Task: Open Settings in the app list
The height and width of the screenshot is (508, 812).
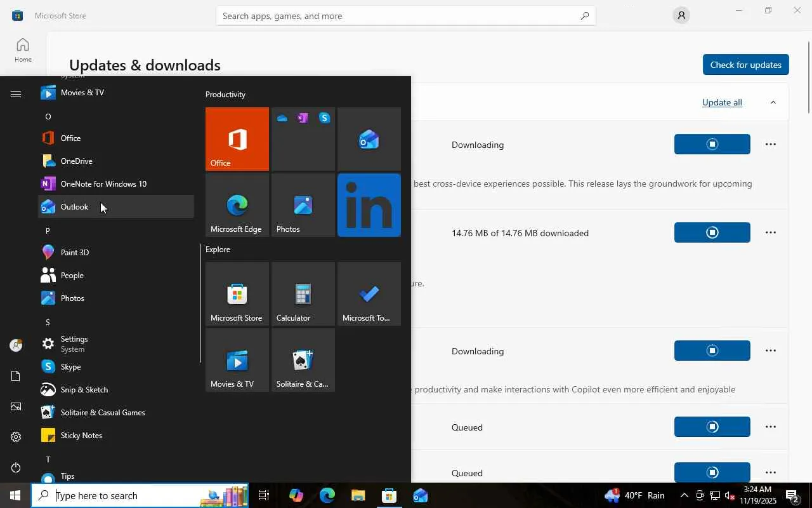Action: coord(116,344)
